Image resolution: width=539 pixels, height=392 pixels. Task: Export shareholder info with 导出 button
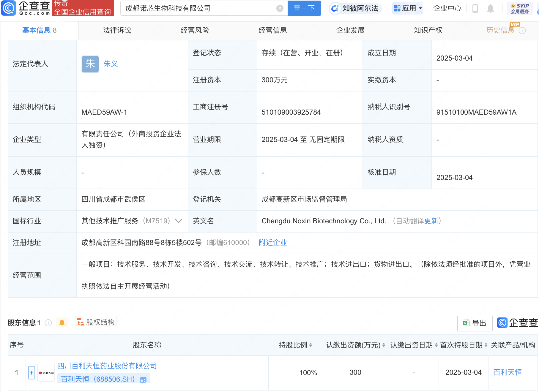point(475,323)
